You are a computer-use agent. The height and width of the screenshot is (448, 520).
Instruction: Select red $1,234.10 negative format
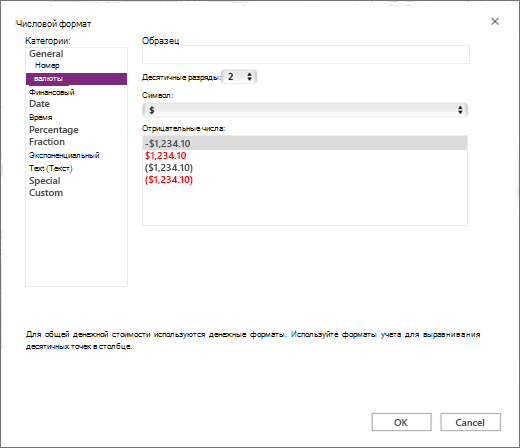point(165,156)
